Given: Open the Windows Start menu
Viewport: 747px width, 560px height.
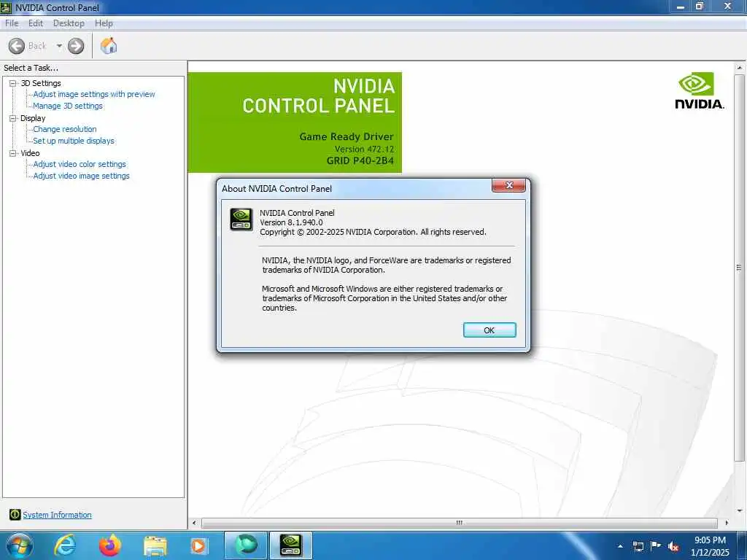Looking at the screenshot, I should coord(20,545).
